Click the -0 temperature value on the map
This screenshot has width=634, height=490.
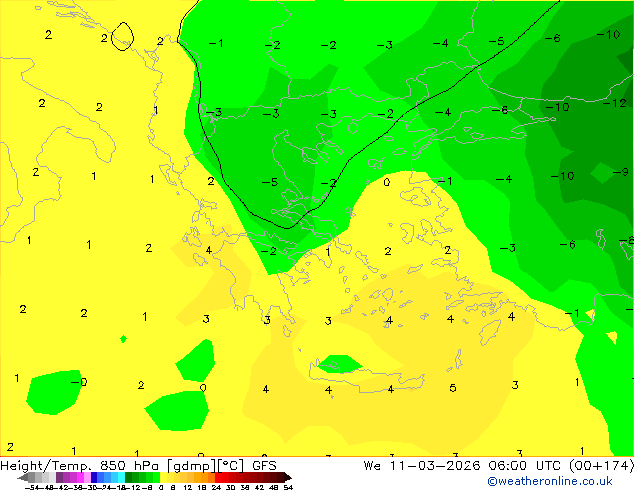pyautogui.click(x=79, y=382)
